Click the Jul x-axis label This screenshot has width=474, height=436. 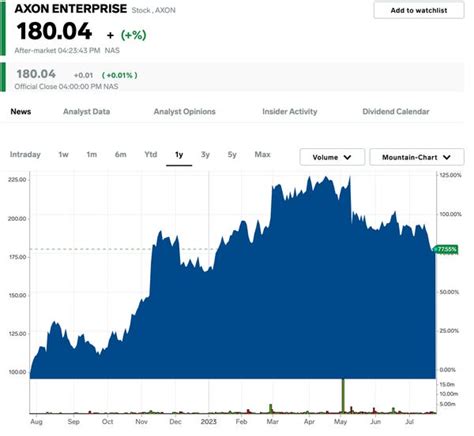click(409, 422)
